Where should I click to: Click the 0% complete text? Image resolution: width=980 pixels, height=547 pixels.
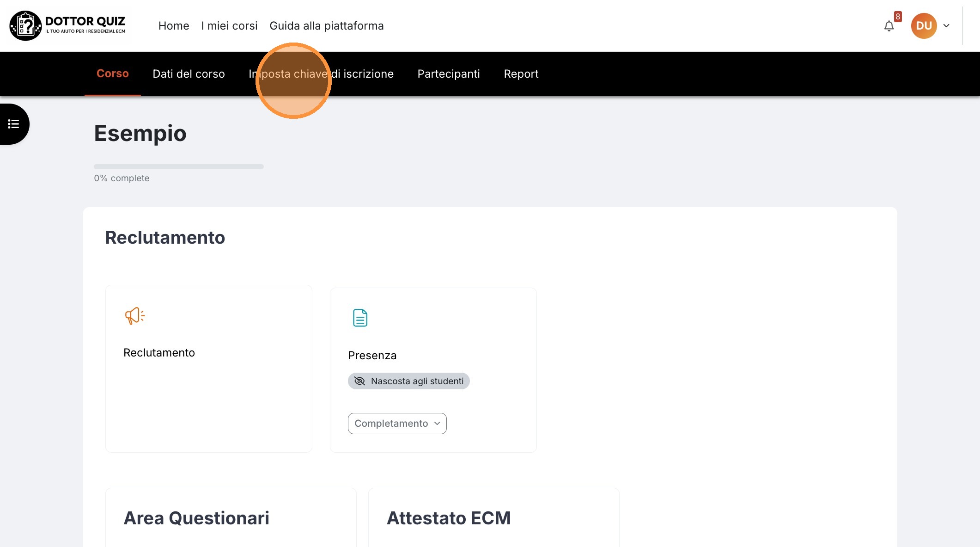[122, 178]
